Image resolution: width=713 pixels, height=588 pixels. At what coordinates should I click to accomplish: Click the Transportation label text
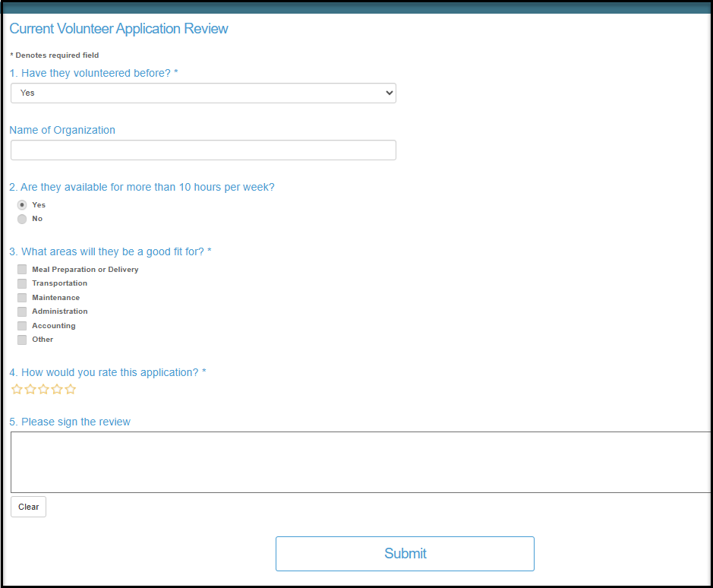pos(59,283)
